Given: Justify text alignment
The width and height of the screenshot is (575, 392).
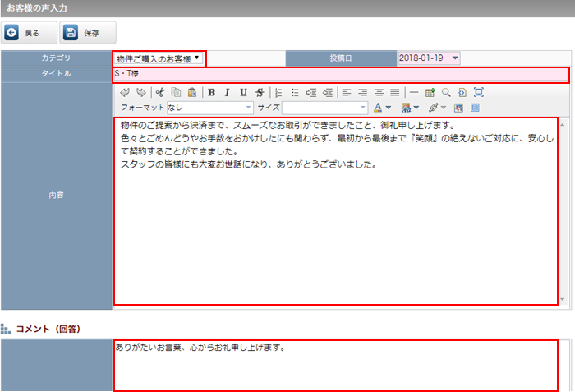Looking at the screenshot, I should (x=394, y=93).
